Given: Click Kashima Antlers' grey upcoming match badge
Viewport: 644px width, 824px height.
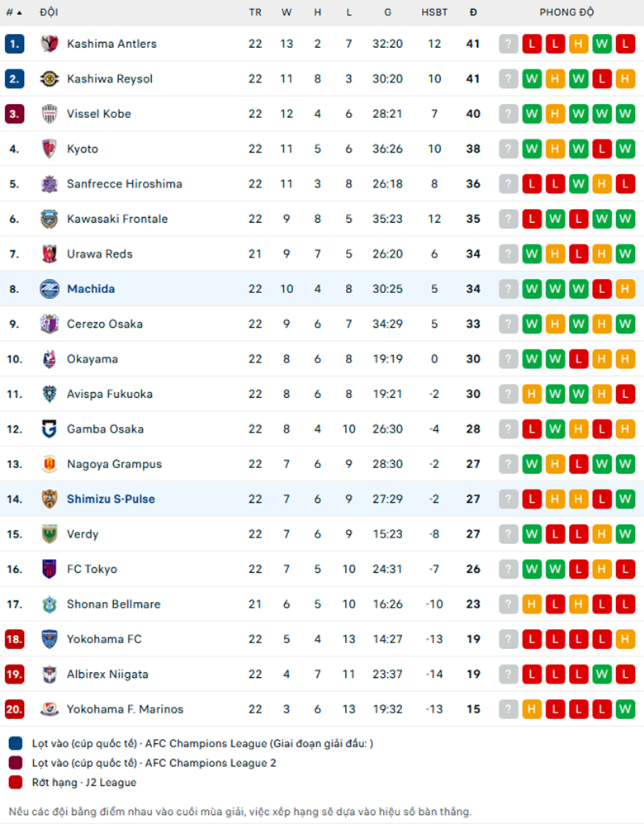Looking at the screenshot, I should tap(509, 44).
